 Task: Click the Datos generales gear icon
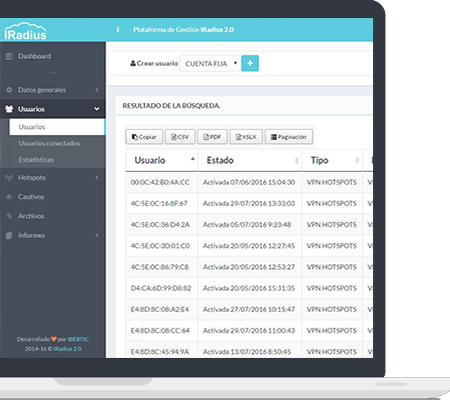(x=9, y=90)
